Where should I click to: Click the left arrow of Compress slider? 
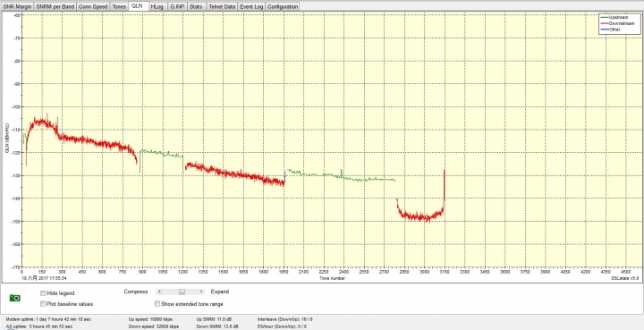pyautogui.click(x=160, y=292)
